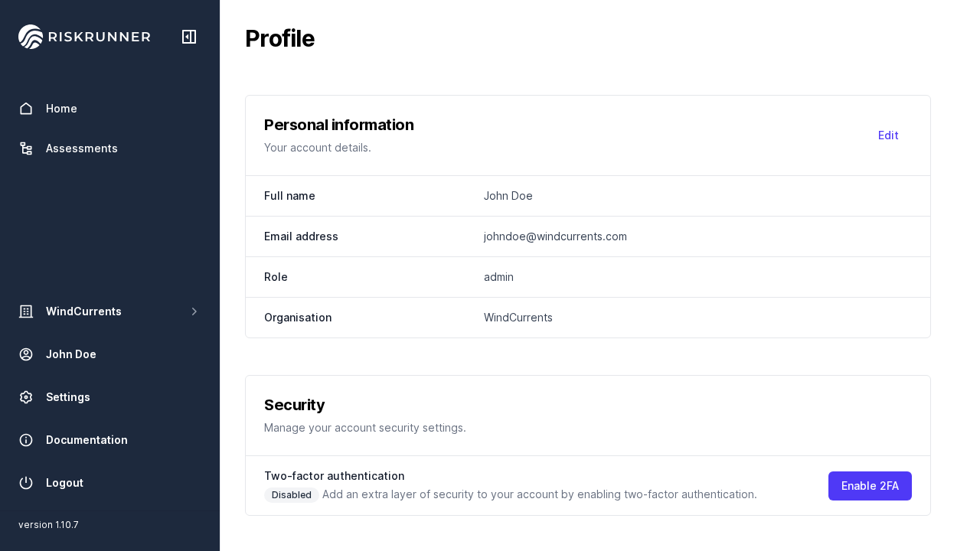Click the Logout power icon
Image resolution: width=980 pixels, height=551 pixels.
[x=26, y=483]
